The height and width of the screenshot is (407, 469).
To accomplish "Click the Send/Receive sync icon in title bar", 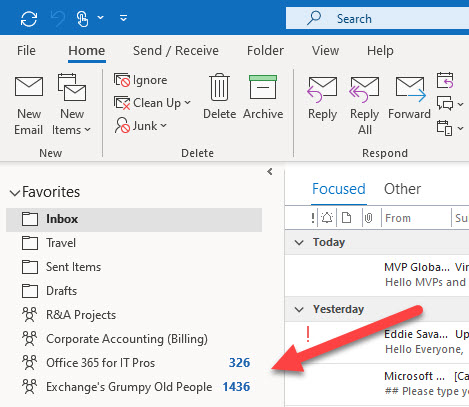I will coord(29,19).
